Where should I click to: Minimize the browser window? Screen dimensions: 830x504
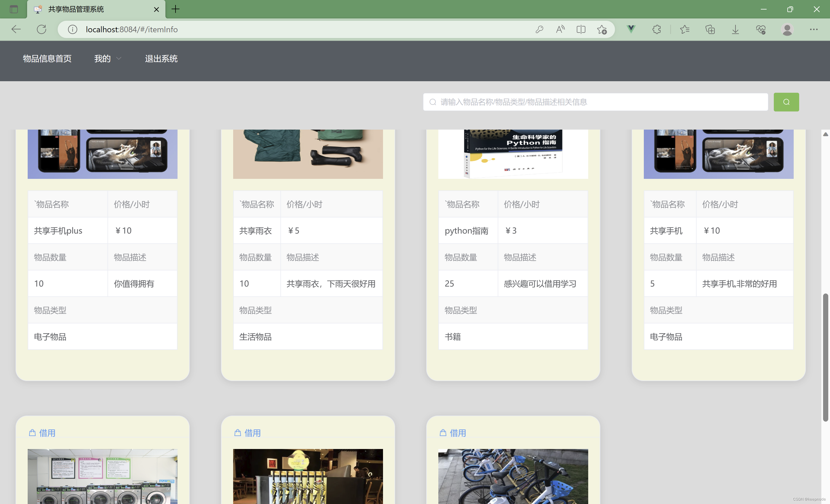click(763, 9)
